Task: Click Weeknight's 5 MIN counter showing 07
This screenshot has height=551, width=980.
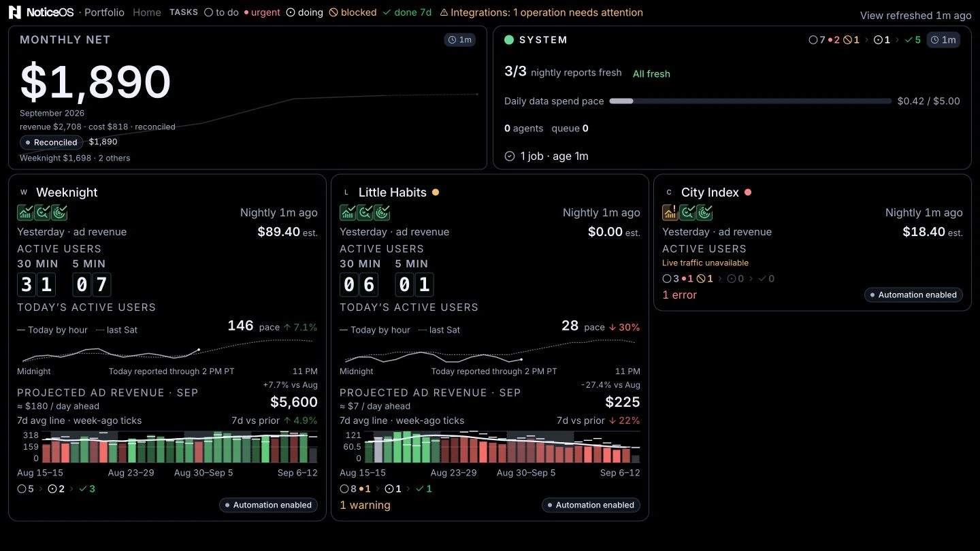Action: coord(92,284)
